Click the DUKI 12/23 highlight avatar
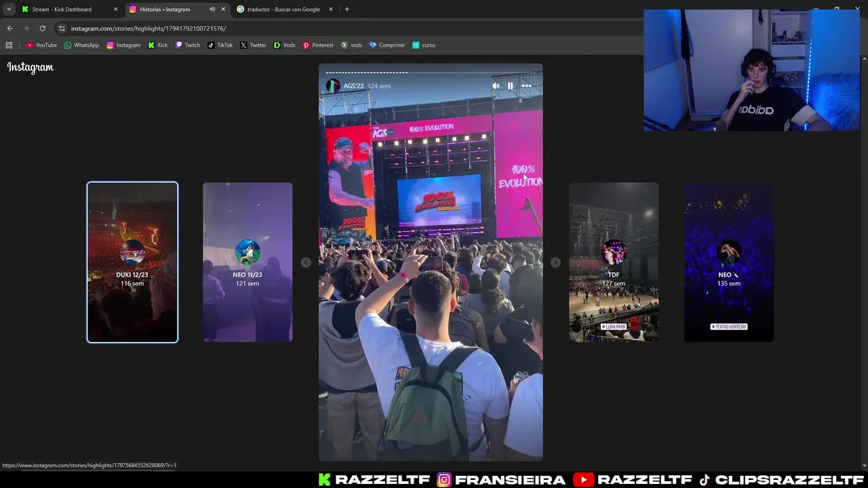 tap(132, 253)
